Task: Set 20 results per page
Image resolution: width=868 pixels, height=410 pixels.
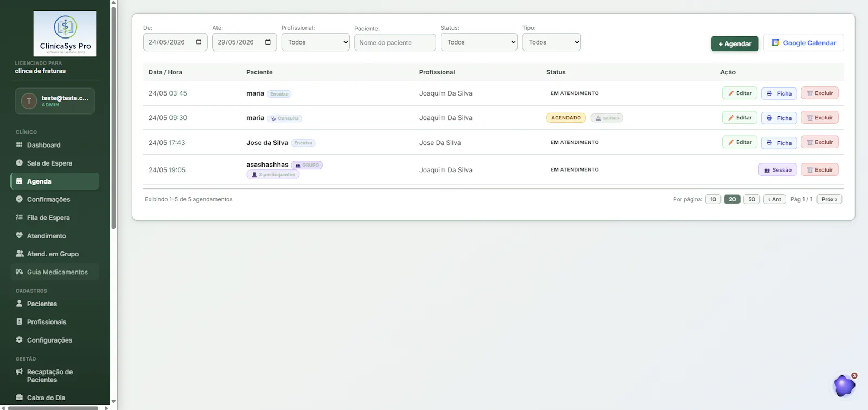Action: 732,199
